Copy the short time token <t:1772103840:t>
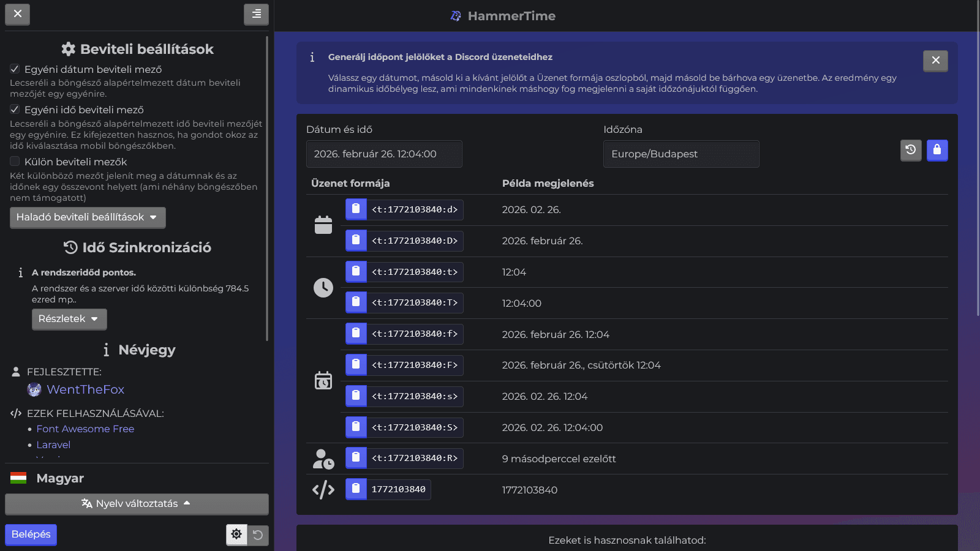 [355, 271]
